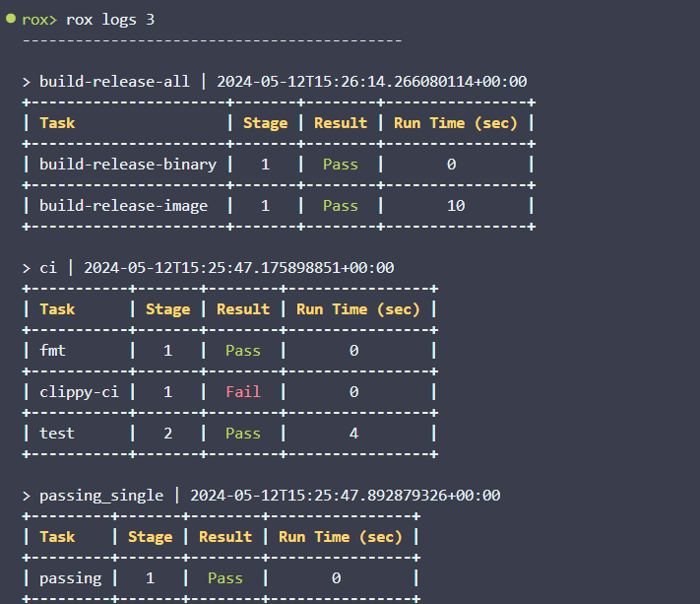Select the test task row name

pyautogui.click(x=57, y=433)
